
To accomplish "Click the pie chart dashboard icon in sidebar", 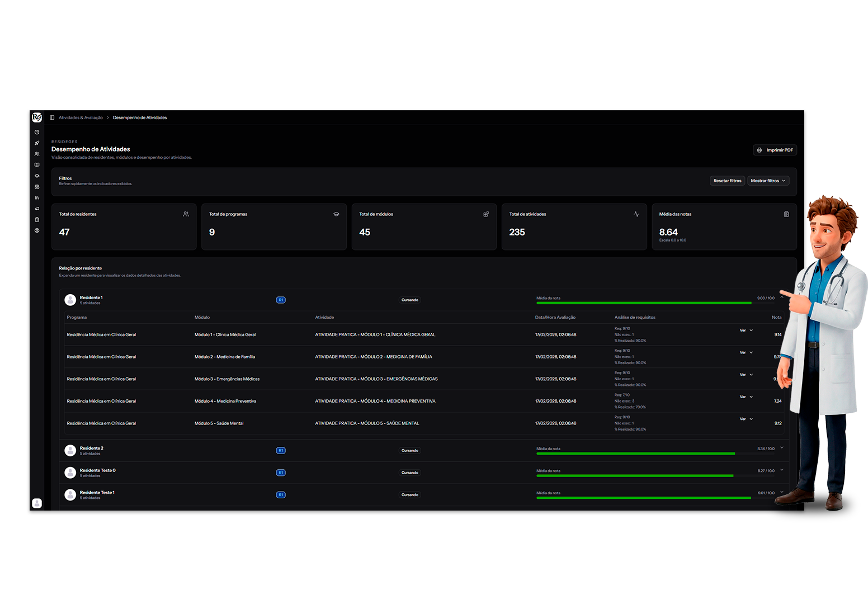I will coord(37,133).
